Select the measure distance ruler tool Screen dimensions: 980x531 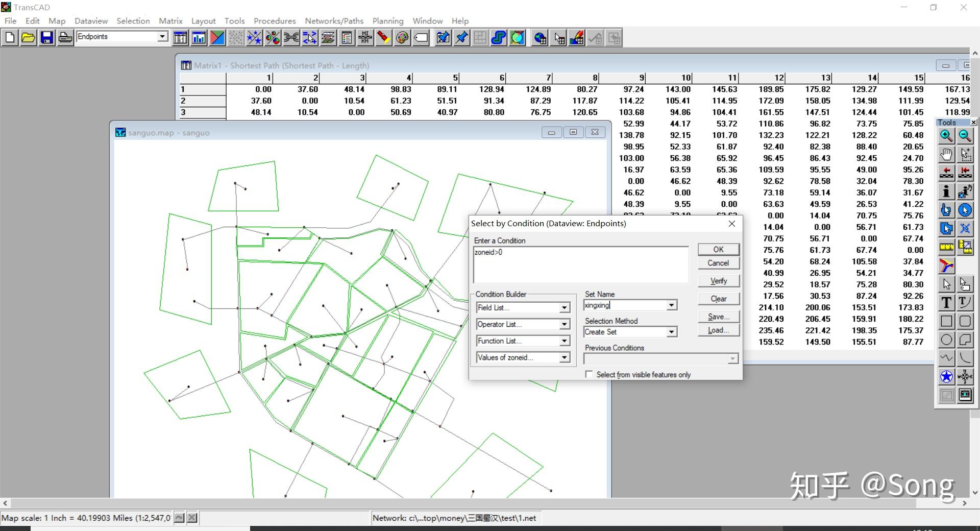946,247
